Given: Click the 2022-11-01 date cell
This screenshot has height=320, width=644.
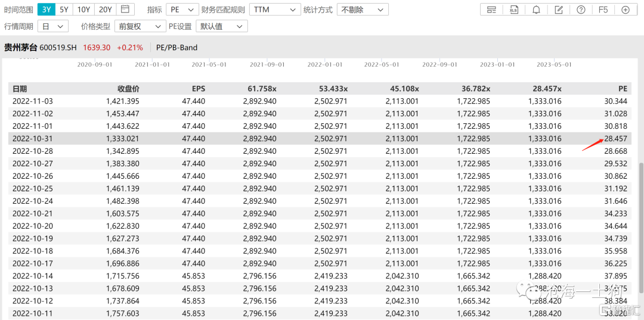Looking at the screenshot, I should pyautogui.click(x=32, y=126).
